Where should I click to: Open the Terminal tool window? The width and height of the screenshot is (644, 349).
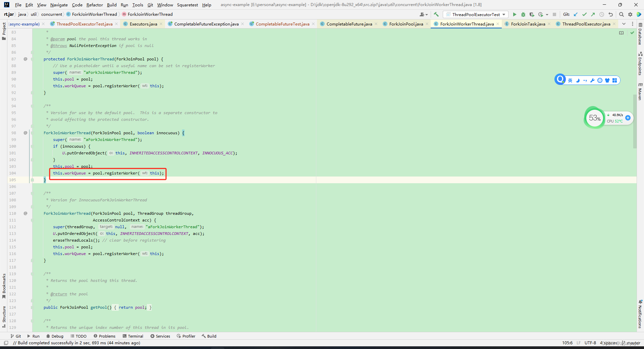coord(133,336)
